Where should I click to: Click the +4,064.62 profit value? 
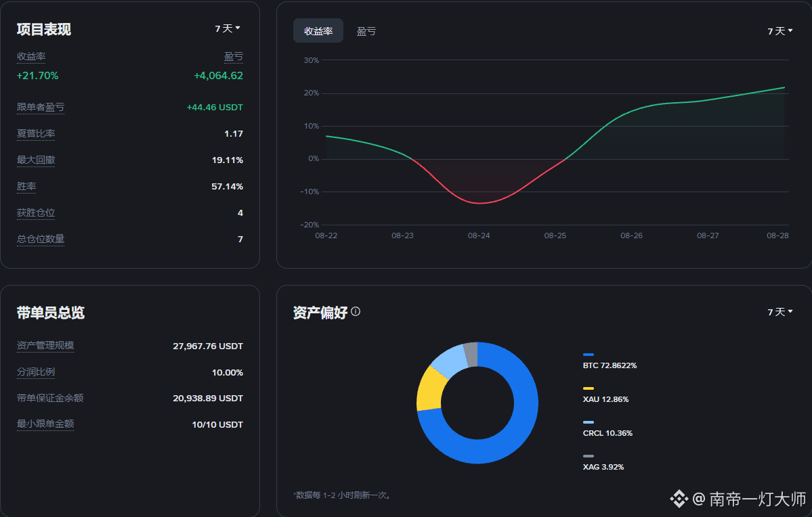point(219,76)
